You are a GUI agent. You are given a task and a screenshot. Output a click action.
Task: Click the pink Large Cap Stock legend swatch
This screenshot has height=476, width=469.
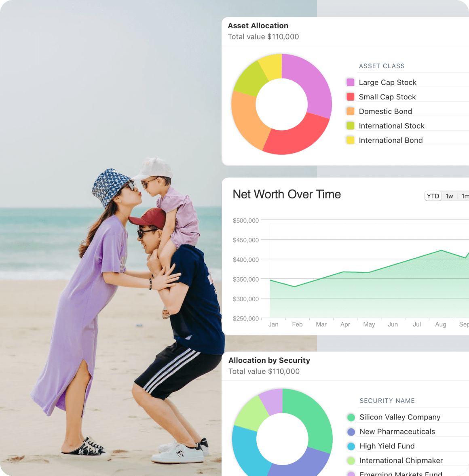tap(351, 82)
